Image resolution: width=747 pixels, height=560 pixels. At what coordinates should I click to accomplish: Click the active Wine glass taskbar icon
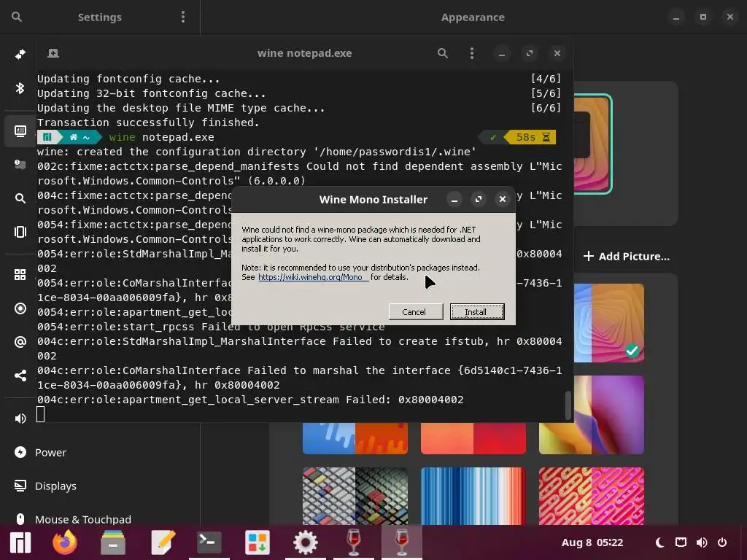pos(402,542)
